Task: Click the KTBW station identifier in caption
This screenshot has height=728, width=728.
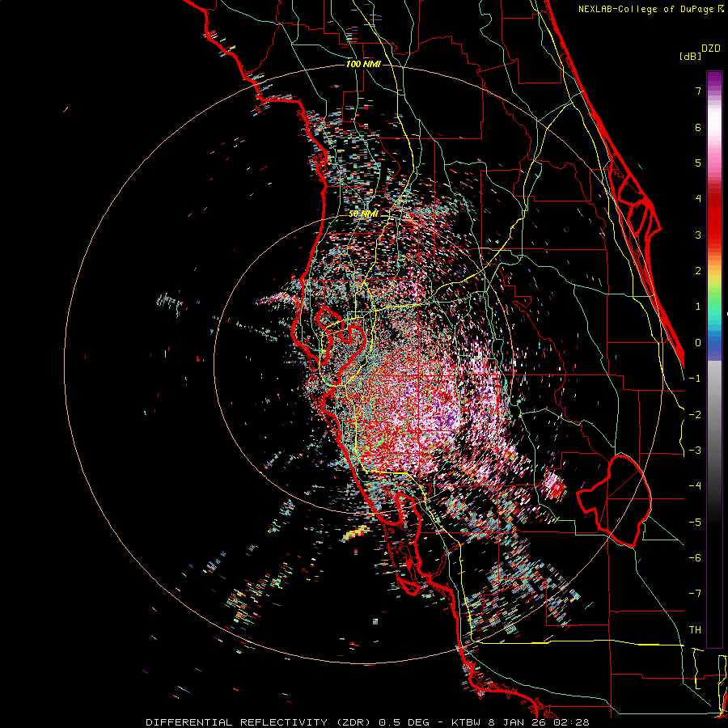Action: coord(467,722)
